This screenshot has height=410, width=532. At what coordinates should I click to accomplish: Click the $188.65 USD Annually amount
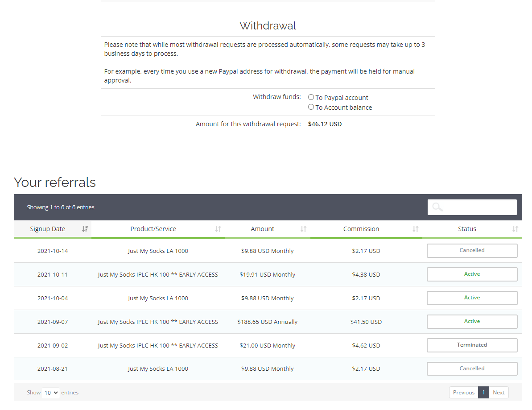tap(268, 322)
